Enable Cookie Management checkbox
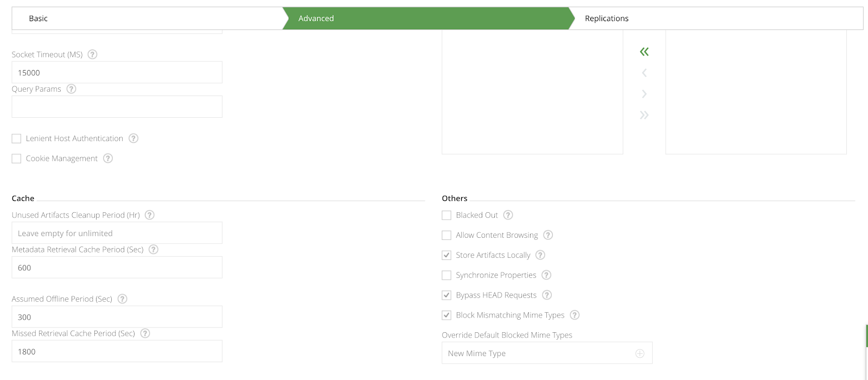The height and width of the screenshot is (380, 868). (x=16, y=159)
